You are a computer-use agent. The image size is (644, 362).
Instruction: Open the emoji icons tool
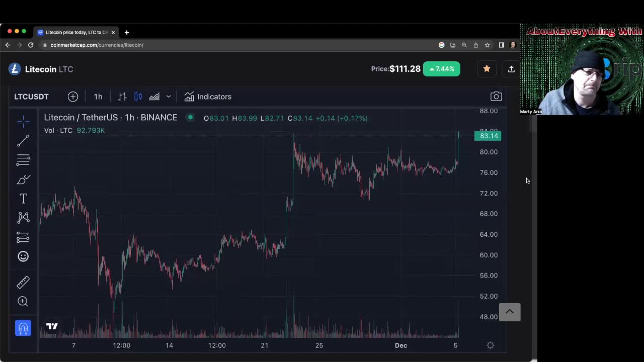(x=23, y=256)
